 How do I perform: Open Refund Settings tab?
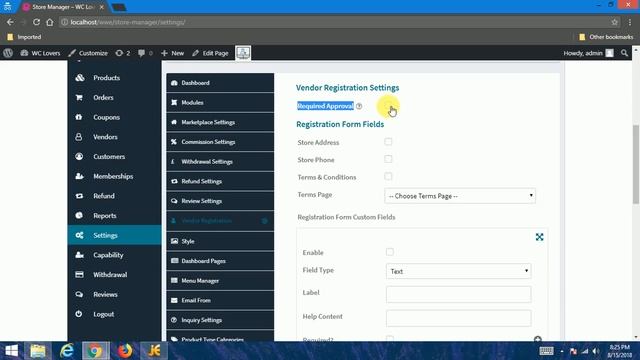tap(220, 181)
